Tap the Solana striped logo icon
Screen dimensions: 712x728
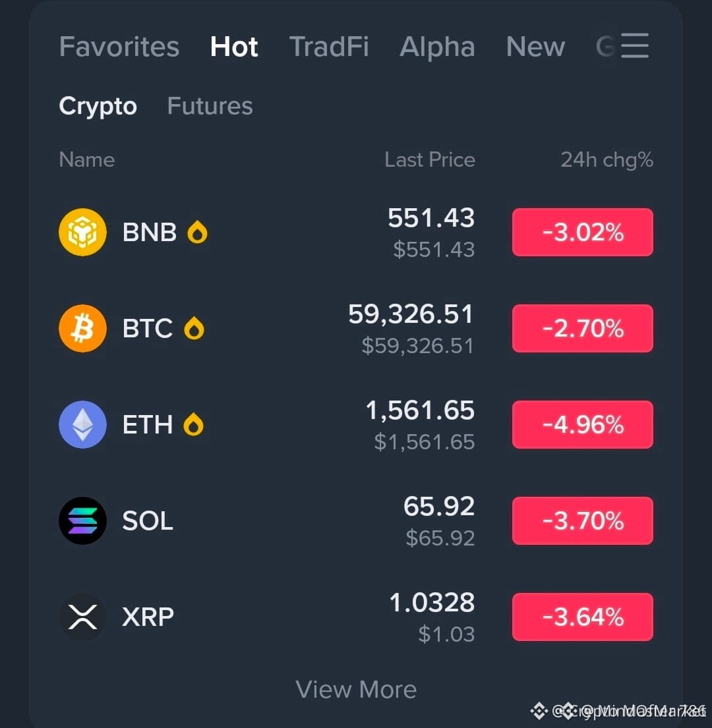click(82, 520)
